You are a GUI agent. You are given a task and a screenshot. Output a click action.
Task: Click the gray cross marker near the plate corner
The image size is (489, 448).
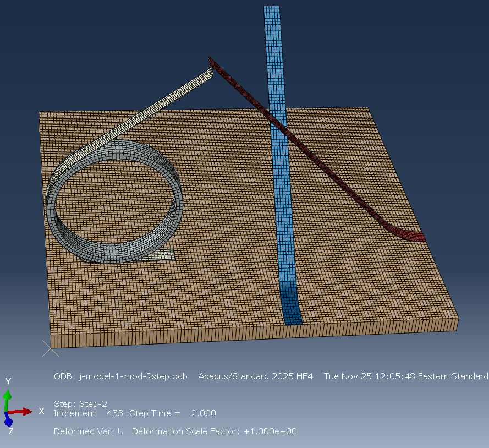(50, 348)
